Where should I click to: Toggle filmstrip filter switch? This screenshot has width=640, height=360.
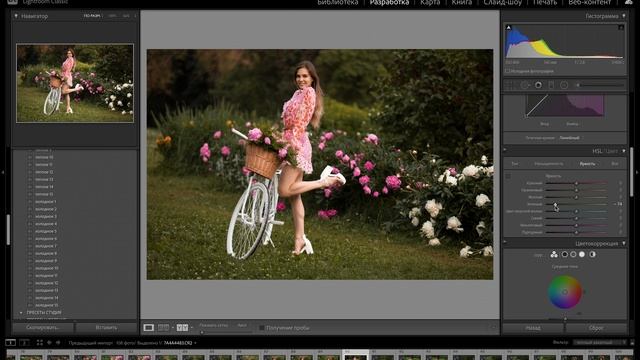tap(632, 342)
